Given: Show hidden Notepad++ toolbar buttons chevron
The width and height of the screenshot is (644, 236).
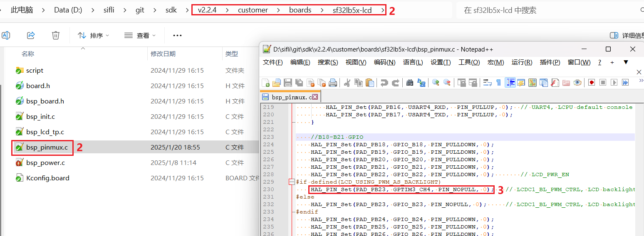Looking at the screenshot, I should [641, 81].
